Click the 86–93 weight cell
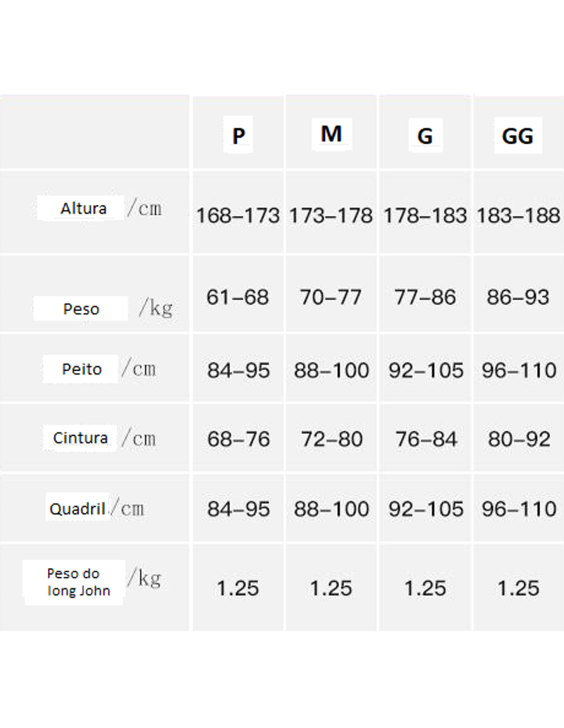This screenshot has height=728, width=564. (518, 297)
